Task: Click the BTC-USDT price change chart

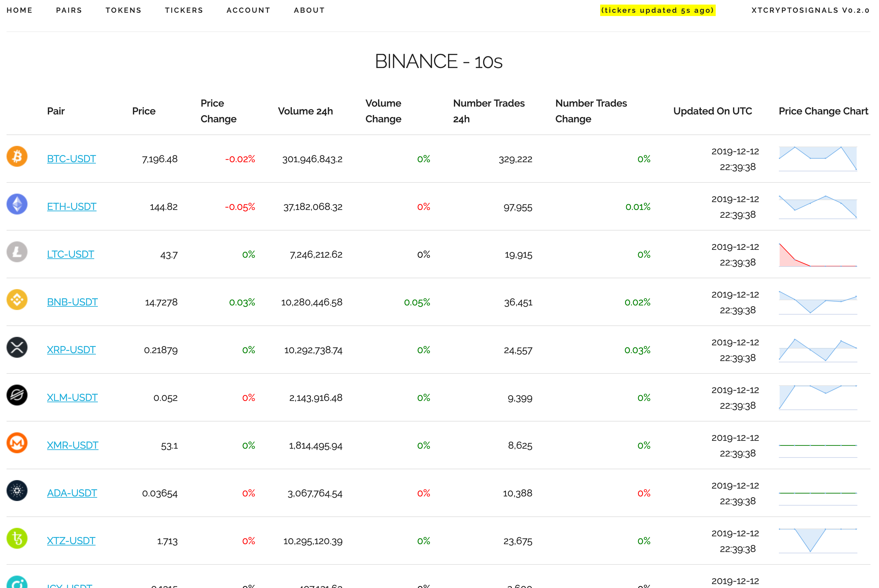Action: click(x=818, y=159)
